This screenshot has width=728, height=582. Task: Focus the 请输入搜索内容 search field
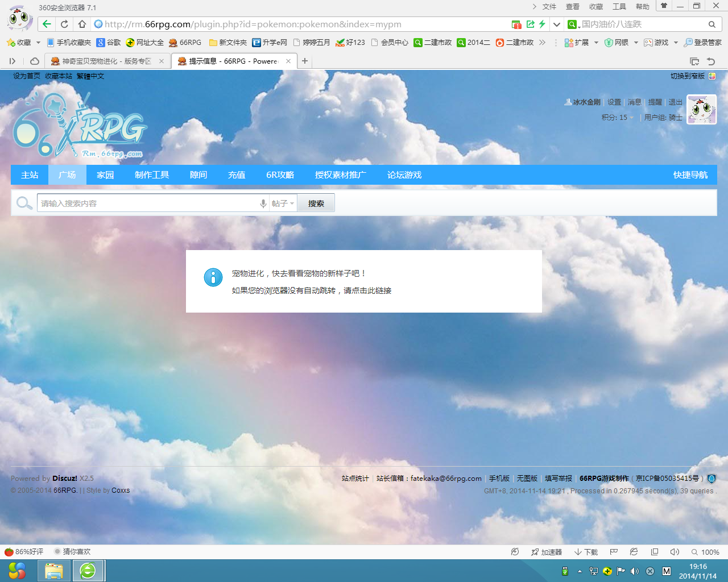[148, 203]
